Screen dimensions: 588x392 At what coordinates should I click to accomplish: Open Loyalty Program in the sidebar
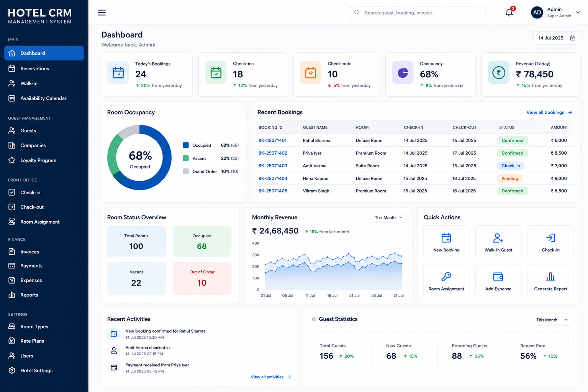click(x=44, y=160)
